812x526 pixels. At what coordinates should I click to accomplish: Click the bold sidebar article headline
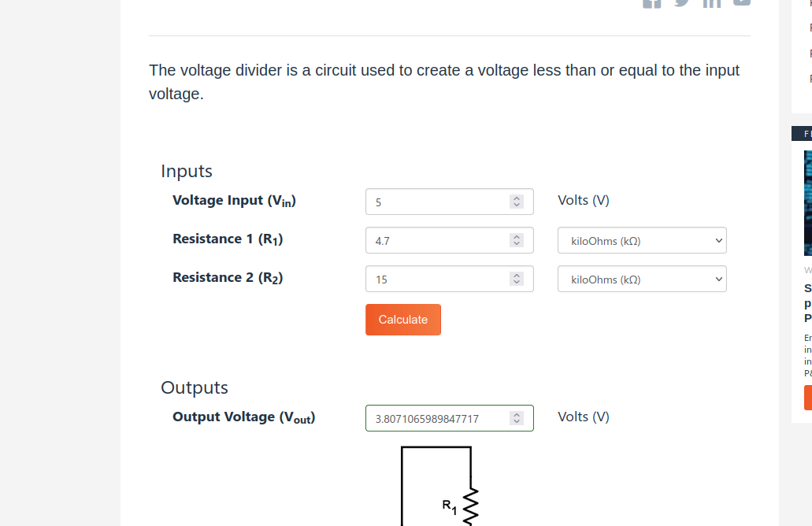(807, 303)
